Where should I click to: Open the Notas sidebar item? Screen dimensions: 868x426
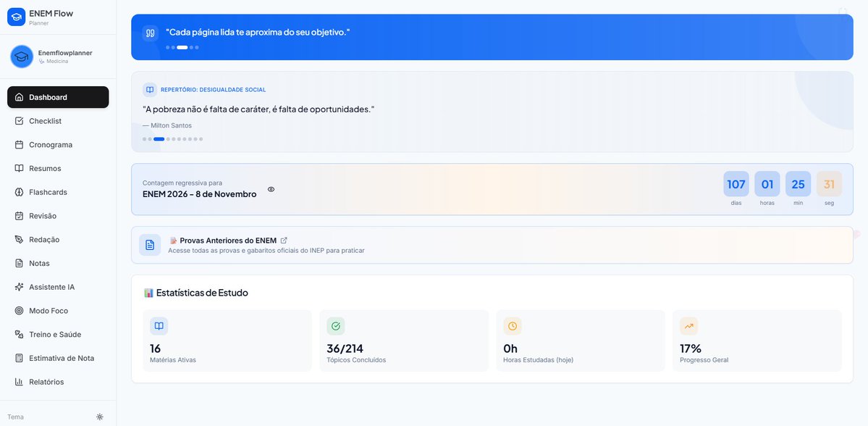point(58,263)
